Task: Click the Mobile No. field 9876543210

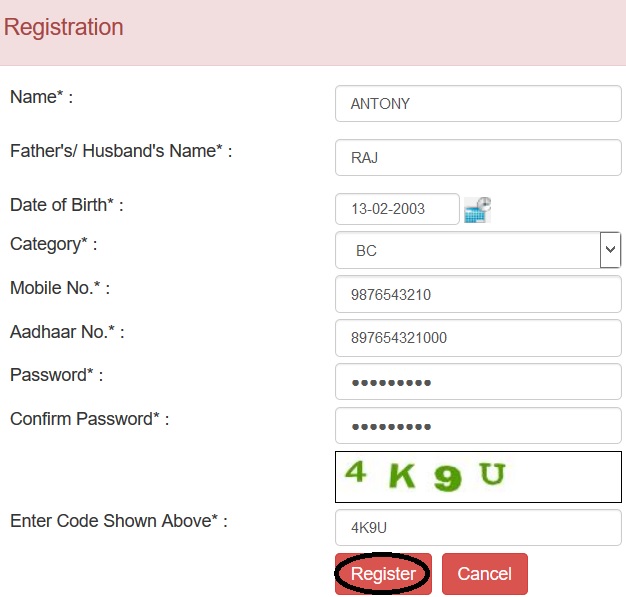Action: 478,294
